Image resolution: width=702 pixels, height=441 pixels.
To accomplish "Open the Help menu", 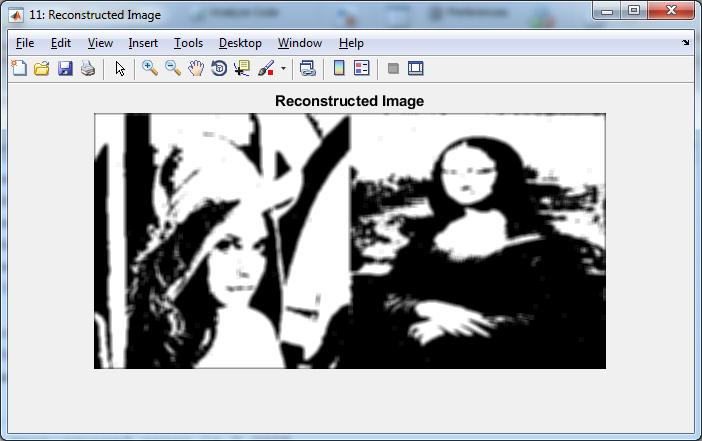I will [x=351, y=43].
